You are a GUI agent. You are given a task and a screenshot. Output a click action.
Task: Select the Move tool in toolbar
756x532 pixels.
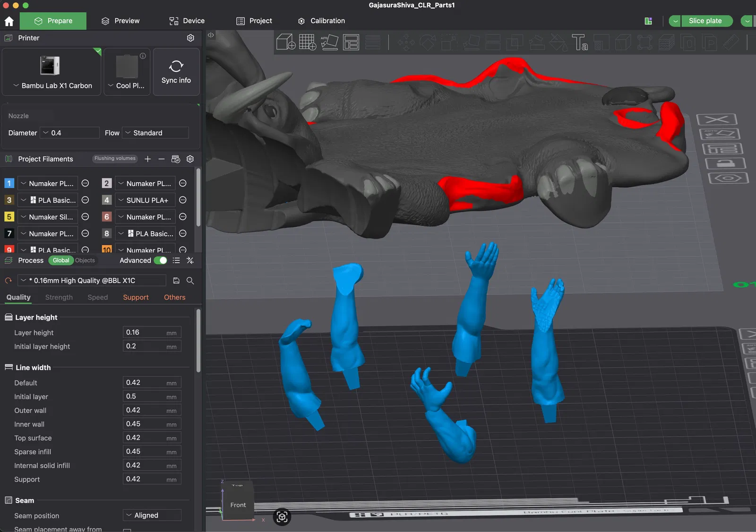406,43
